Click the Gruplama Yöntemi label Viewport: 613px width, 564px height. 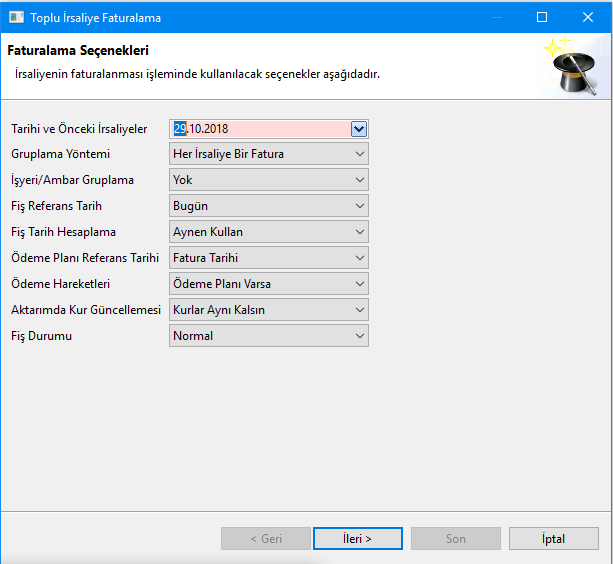(61, 154)
